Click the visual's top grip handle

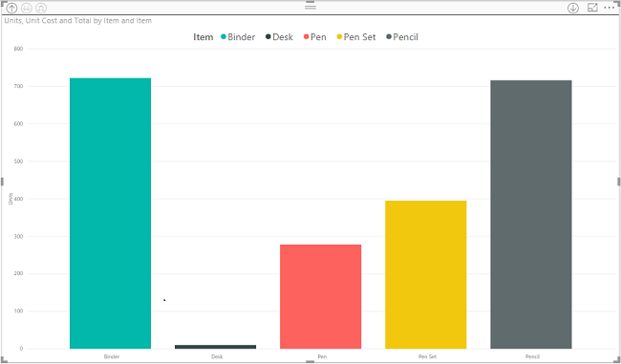click(310, 7)
